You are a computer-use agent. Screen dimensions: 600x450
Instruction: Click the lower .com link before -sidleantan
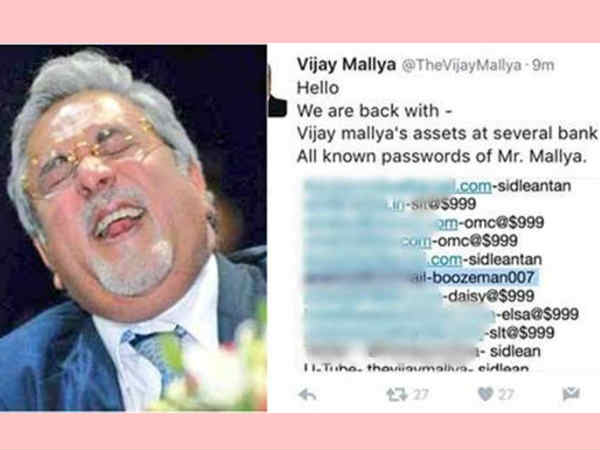click(x=445, y=260)
